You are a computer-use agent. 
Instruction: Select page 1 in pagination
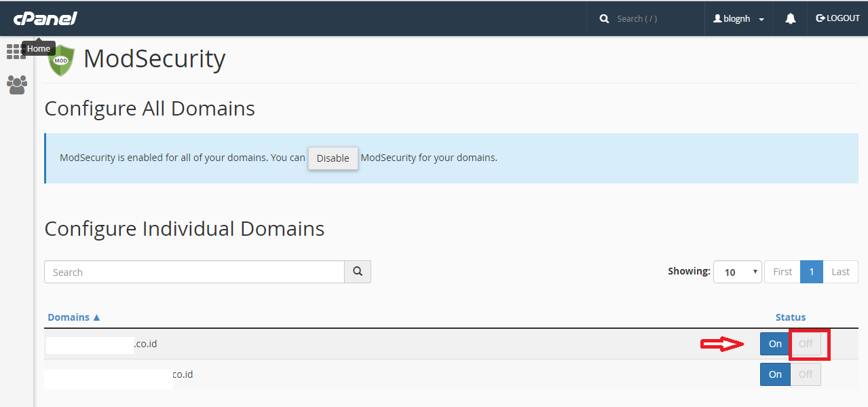(x=811, y=272)
